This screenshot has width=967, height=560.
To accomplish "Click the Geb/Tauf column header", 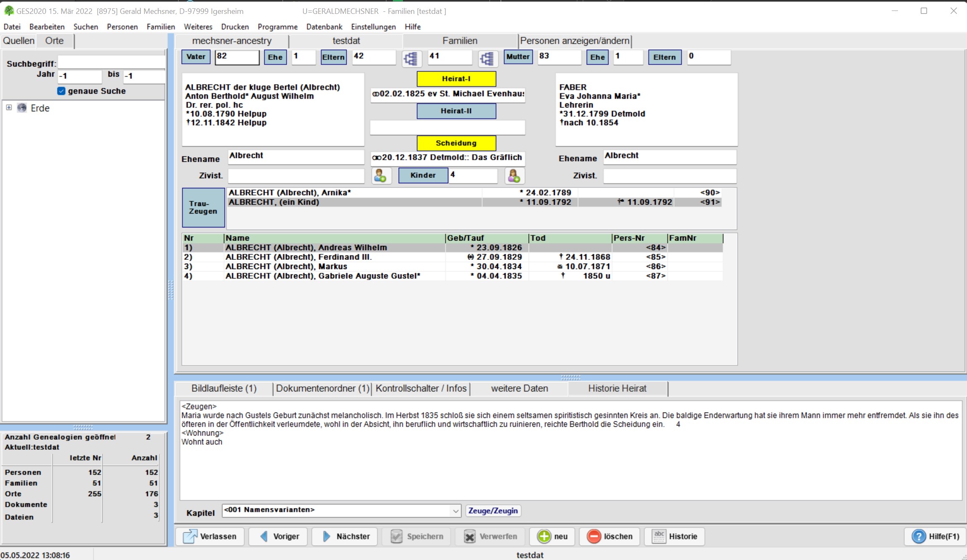I will (x=487, y=238).
